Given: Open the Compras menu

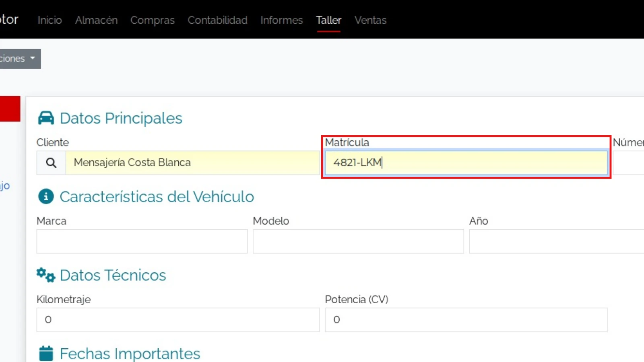Looking at the screenshot, I should [x=153, y=20].
